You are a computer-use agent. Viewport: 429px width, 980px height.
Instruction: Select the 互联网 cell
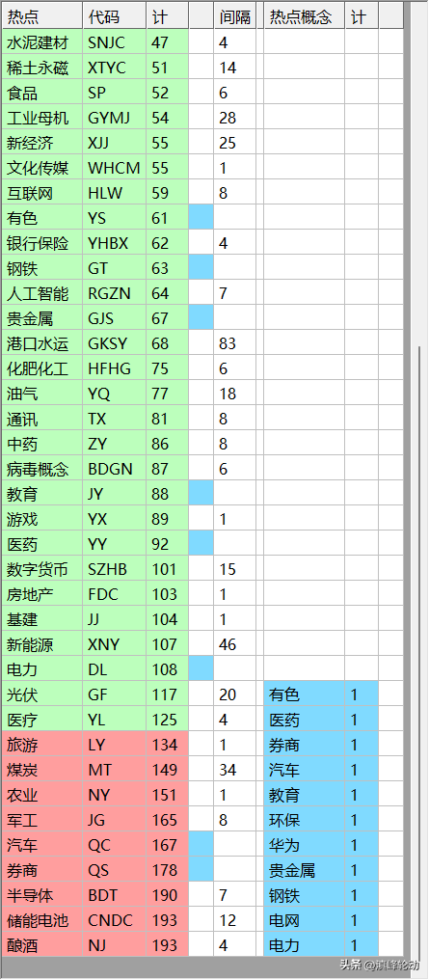coord(43,193)
